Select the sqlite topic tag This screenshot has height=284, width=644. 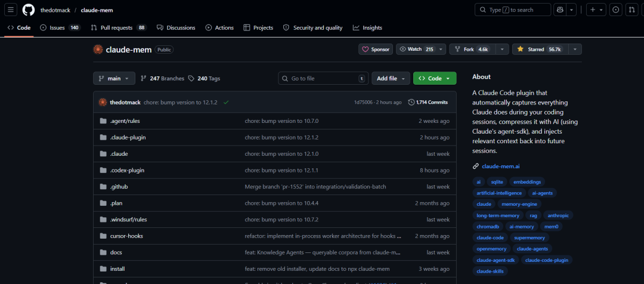coord(497,181)
